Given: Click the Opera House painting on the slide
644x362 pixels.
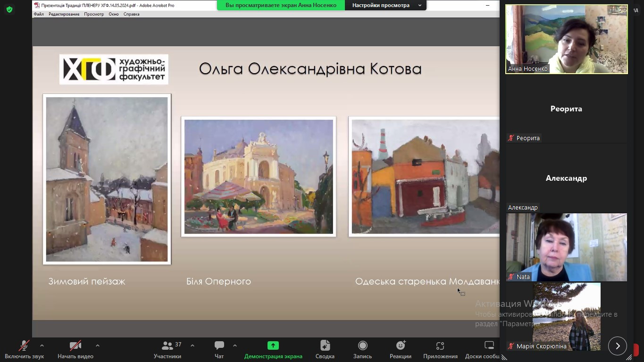Looking at the screenshot, I should pos(259,177).
